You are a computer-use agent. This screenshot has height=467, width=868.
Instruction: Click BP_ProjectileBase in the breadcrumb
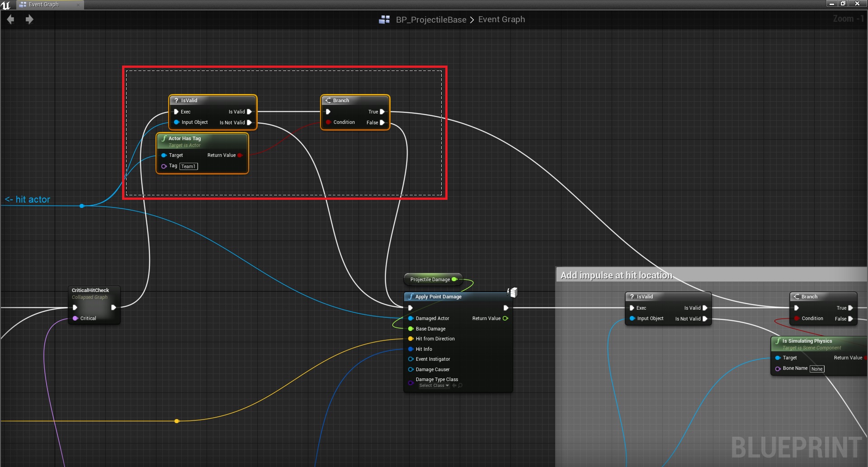click(x=431, y=19)
